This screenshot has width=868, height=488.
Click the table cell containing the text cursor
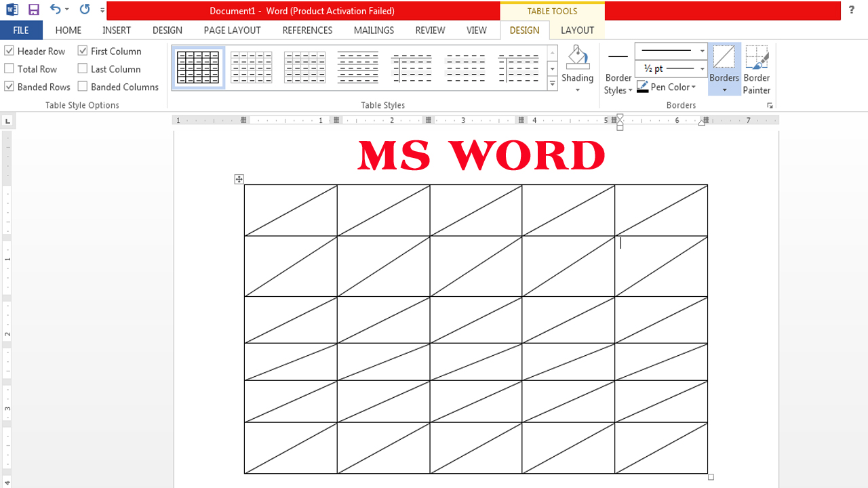[x=661, y=266]
